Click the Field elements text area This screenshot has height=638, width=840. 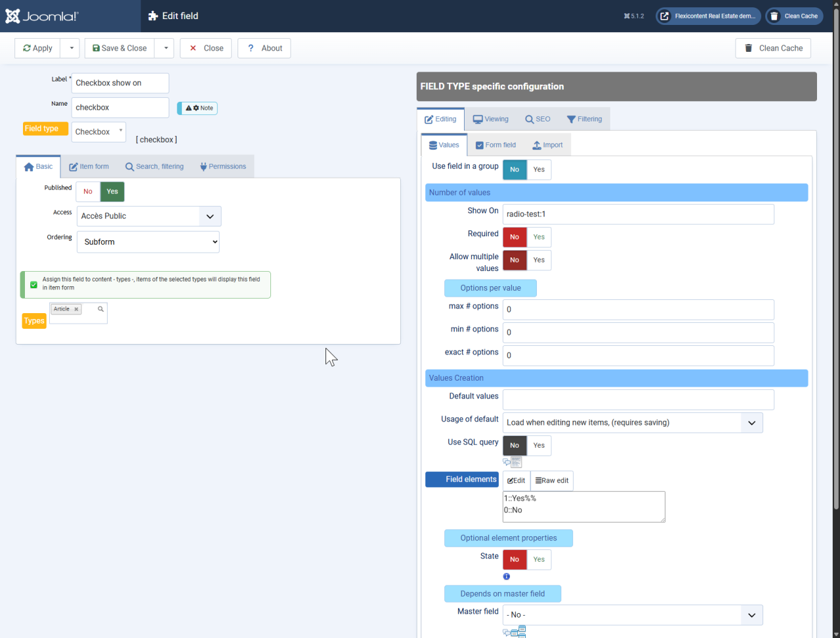pos(584,507)
